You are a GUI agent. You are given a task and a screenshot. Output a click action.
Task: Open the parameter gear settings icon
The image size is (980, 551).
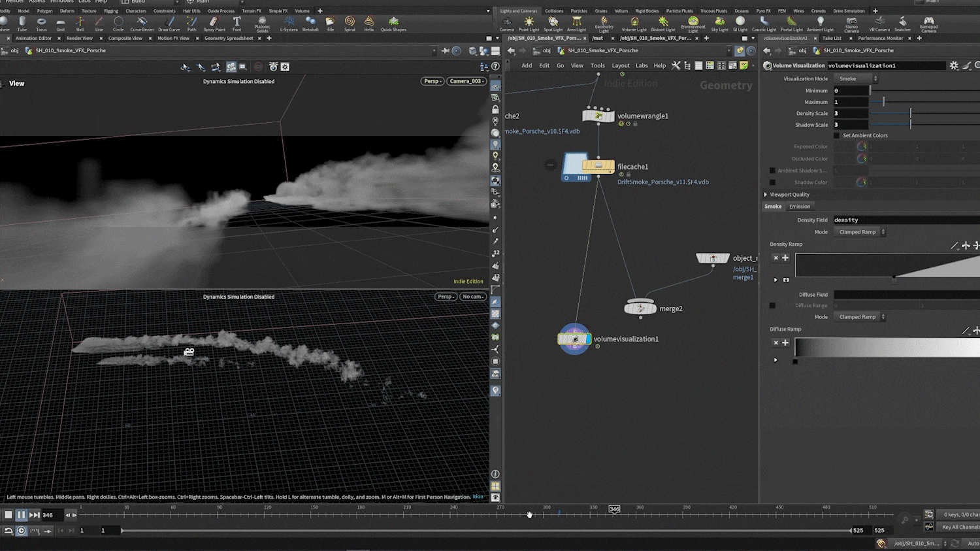click(x=954, y=65)
